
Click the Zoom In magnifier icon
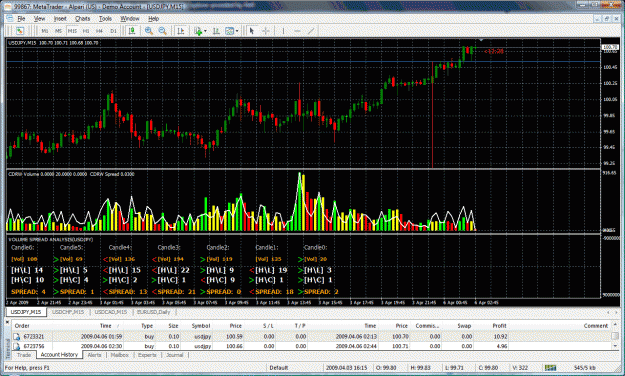(x=149, y=31)
